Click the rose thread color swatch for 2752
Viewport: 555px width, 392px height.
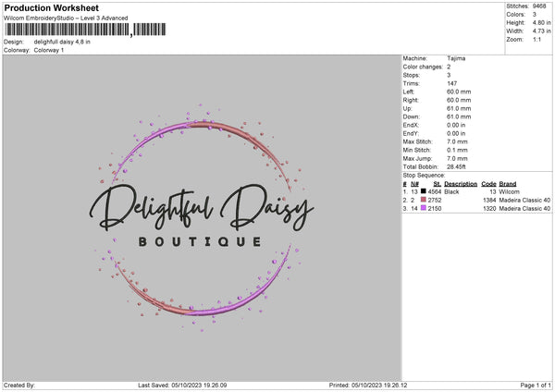(x=423, y=200)
